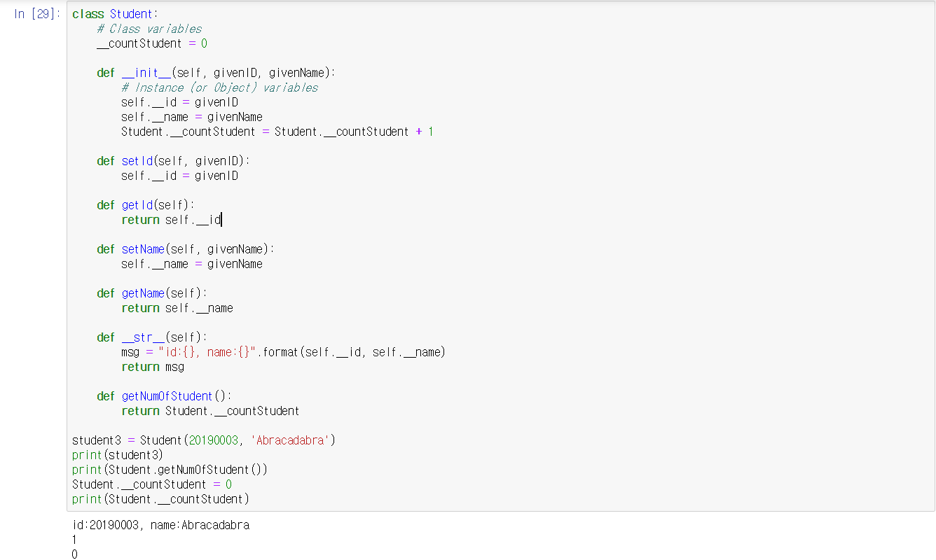Click the 'student3 = Student(20190003, ...)' line
The height and width of the screenshot is (560, 936).
(204, 440)
